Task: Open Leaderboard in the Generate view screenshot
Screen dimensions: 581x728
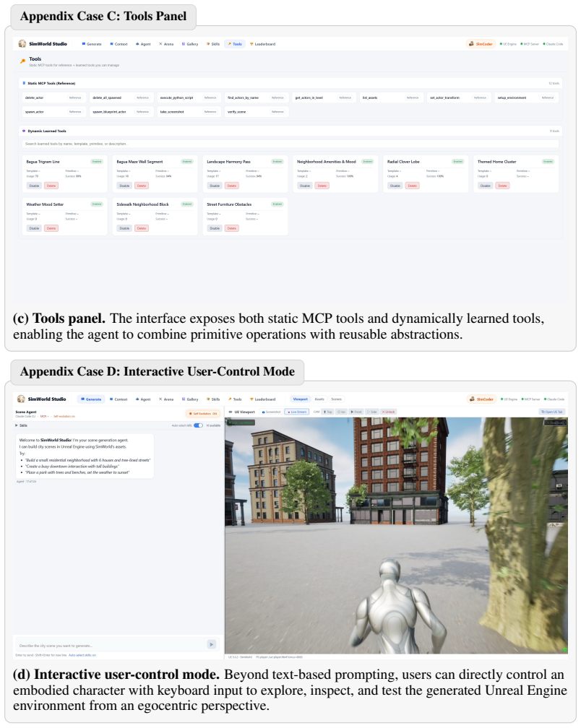Action: [x=262, y=399]
